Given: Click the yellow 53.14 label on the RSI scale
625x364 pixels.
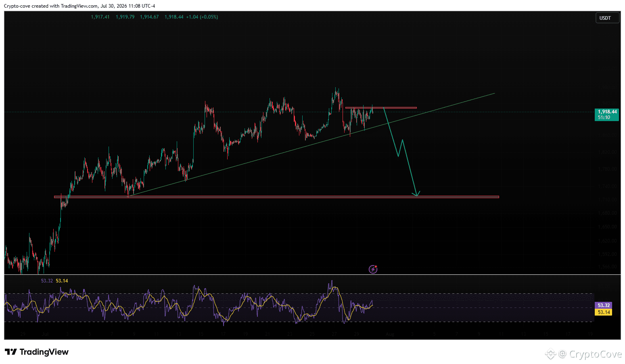Looking at the screenshot, I should tap(603, 312).
